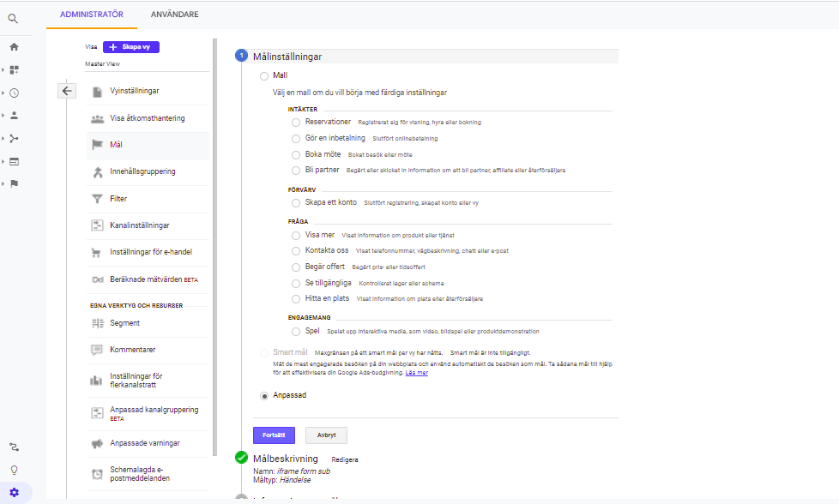839x504 pixels.
Task: Switch to the ANVÄNDARE tab
Action: [174, 15]
